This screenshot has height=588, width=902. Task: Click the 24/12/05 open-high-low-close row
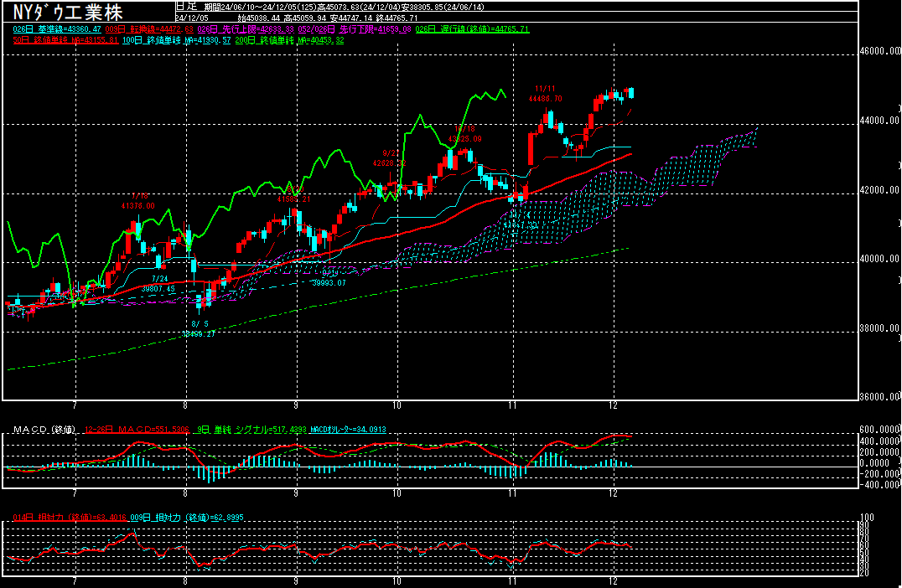(x=297, y=18)
